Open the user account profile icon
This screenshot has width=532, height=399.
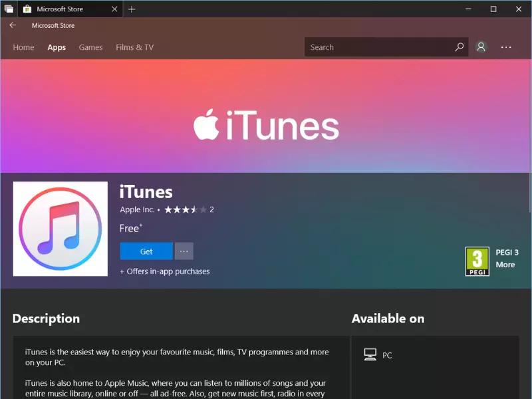pos(481,47)
